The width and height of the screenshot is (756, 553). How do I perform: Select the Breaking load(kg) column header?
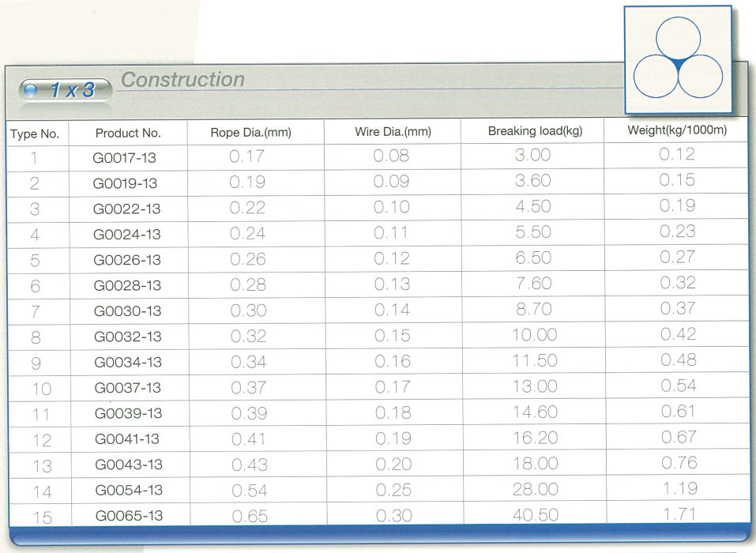[535, 130]
